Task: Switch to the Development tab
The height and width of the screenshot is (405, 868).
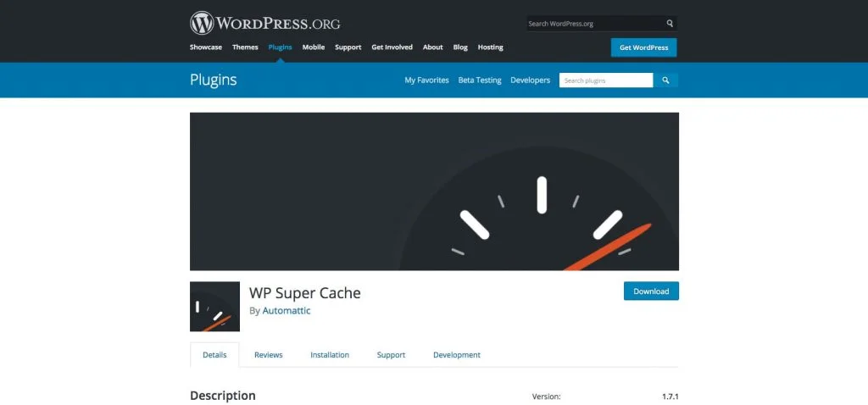Action: click(x=457, y=355)
